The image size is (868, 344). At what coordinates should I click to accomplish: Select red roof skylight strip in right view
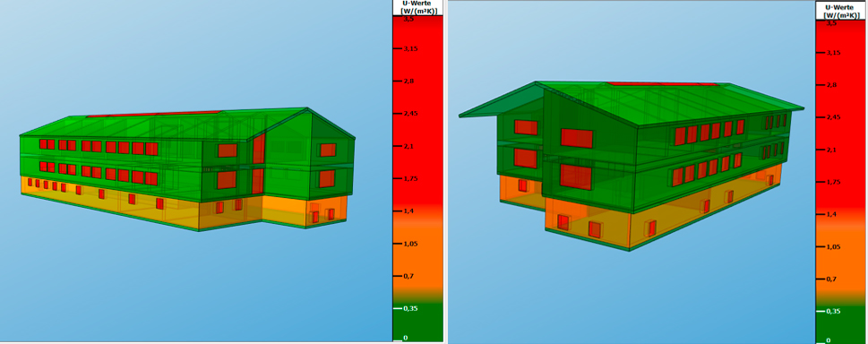point(665,83)
